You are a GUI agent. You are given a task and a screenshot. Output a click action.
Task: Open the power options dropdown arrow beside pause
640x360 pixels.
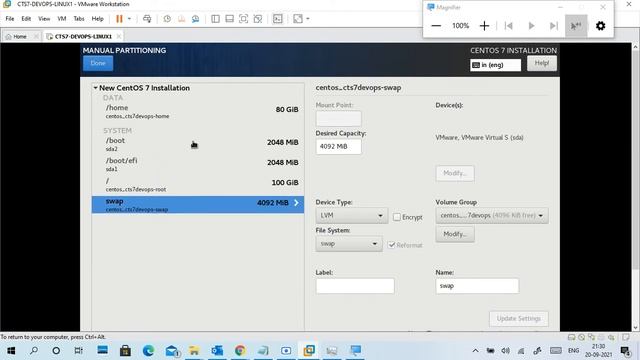point(129,19)
